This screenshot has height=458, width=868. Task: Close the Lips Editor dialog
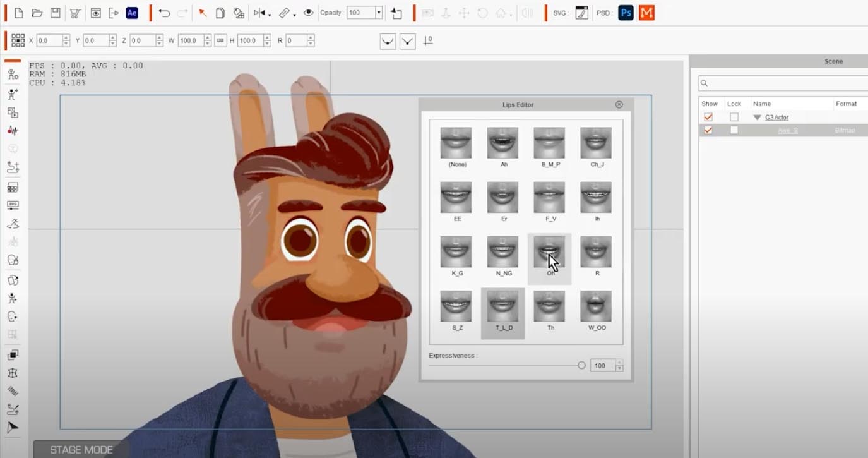point(619,105)
